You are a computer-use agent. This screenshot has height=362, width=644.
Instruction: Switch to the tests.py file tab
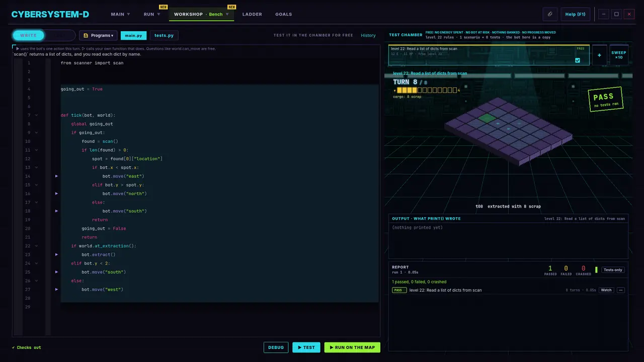164,35
